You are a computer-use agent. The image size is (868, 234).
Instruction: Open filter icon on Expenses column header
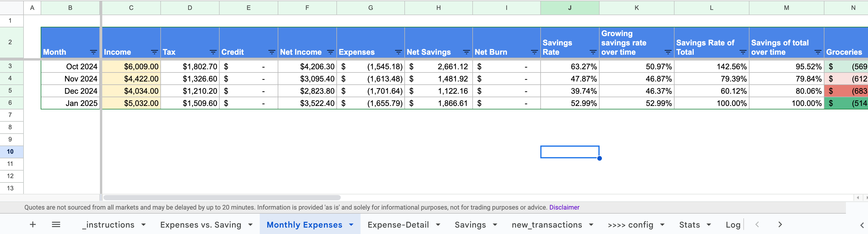click(398, 52)
